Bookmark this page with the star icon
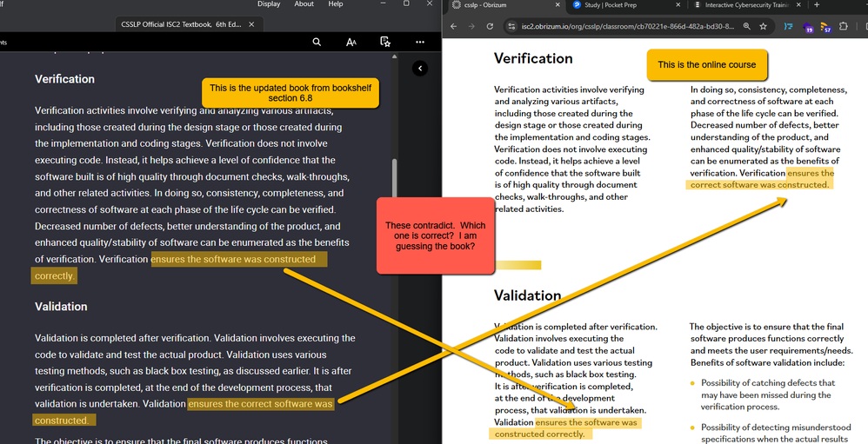 (x=763, y=27)
